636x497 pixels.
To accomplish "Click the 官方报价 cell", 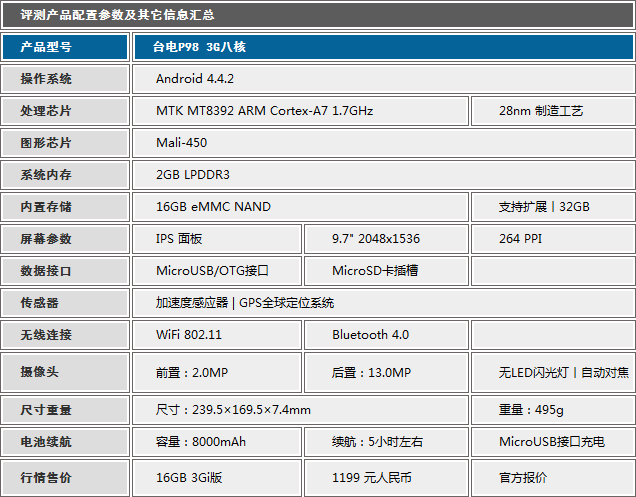I will tap(553, 478).
